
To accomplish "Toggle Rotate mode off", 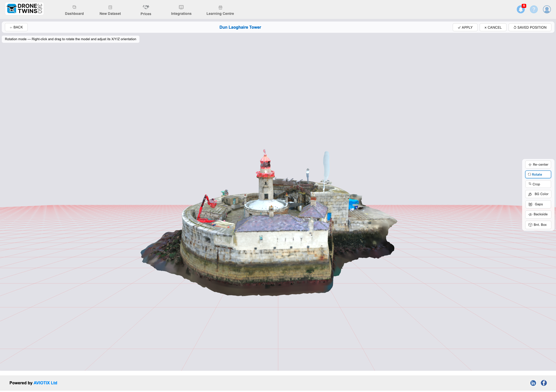I will [x=538, y=174].
